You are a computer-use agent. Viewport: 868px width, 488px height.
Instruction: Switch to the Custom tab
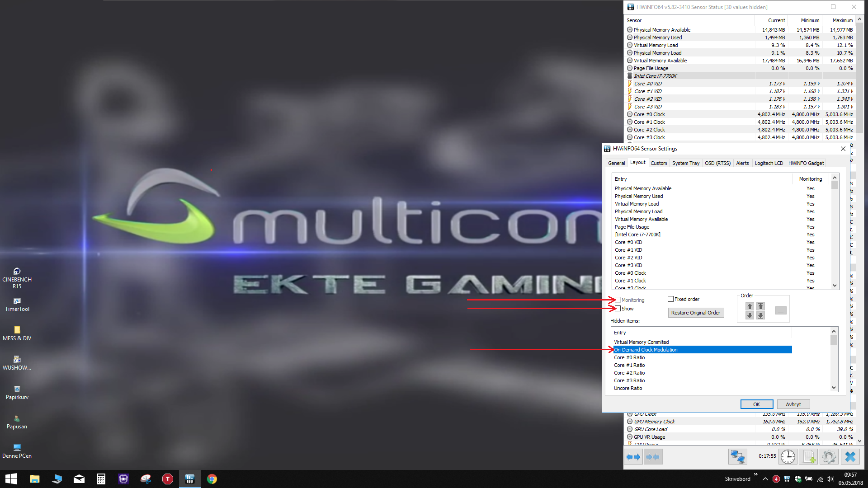tap(659, 163)
